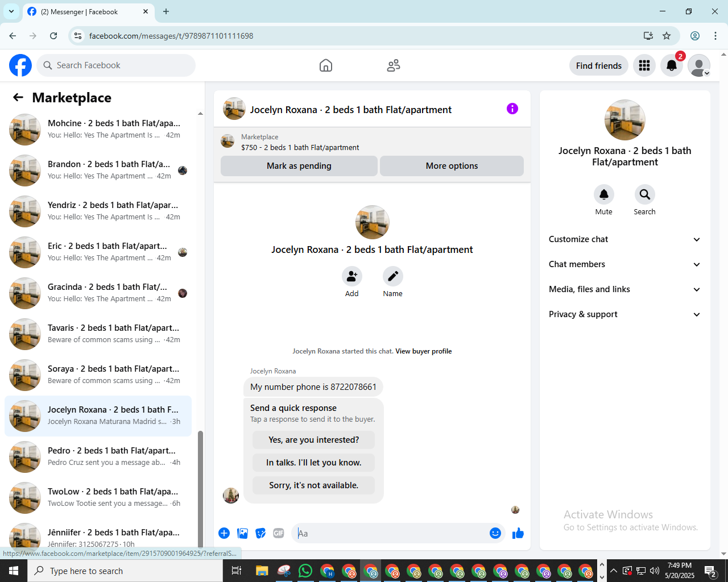The height and width of the screenshot is (582, 728).
Task: Open Tavaris conversation in list
Action: [x=98, y=334]
